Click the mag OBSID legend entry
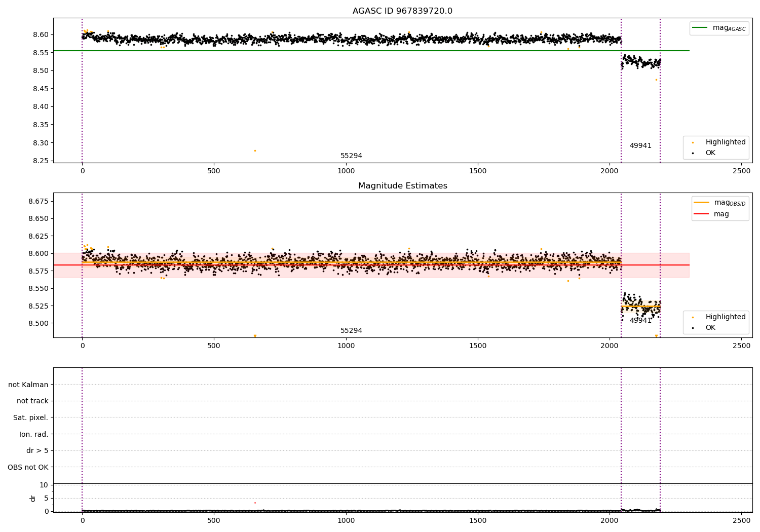The image size is (760, 532). [720, 203]
